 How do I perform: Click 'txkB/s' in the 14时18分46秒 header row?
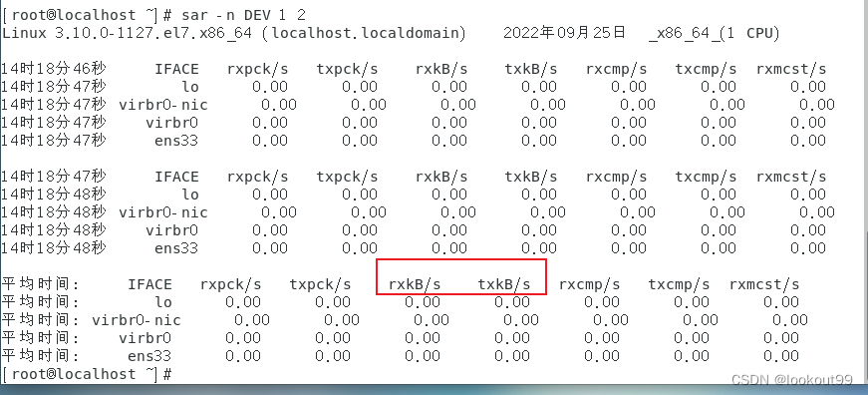[x=531, y=69]
